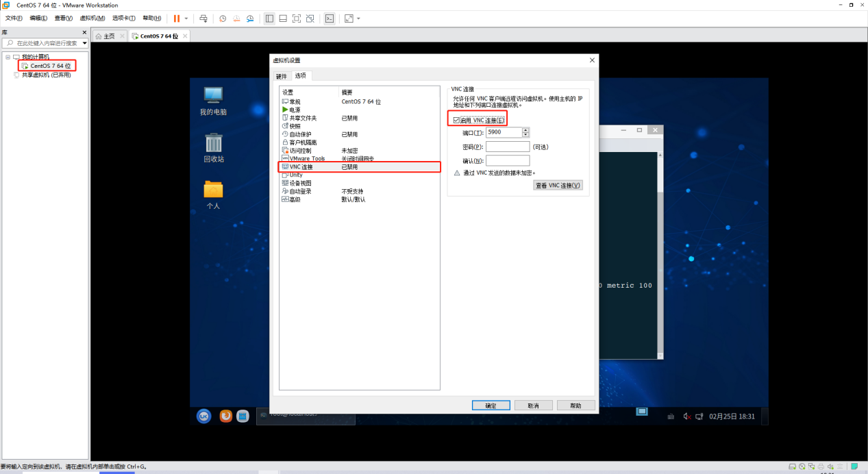Image resolution: width=868 pixels, height=474 pixels.
Task: Open the snapshot manager icon
Action: [x=250, y=18]
